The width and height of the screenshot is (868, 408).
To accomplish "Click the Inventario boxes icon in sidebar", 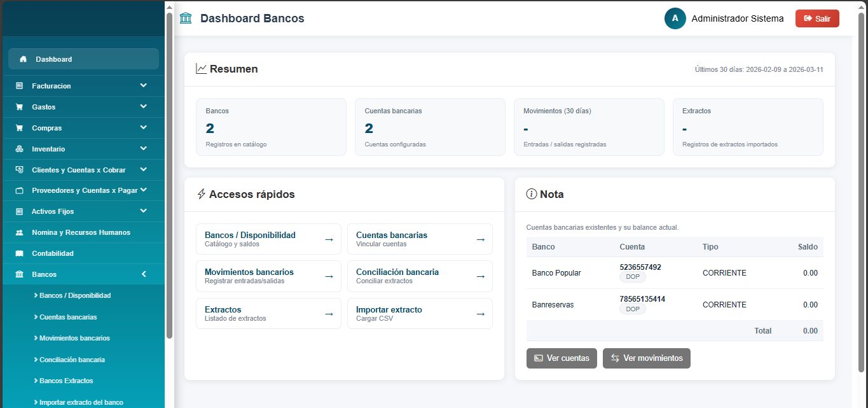I will click(19, 149).
